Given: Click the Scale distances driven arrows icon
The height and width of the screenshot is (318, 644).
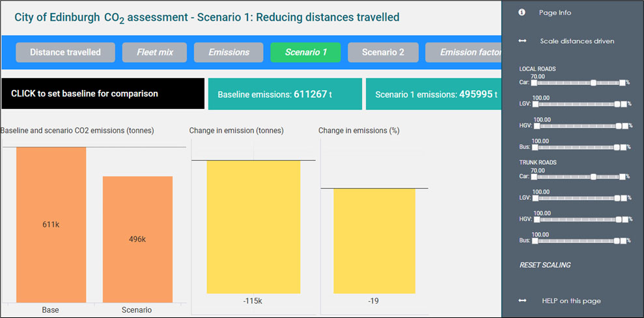Looking at the screenshot, I should point(522,41).
